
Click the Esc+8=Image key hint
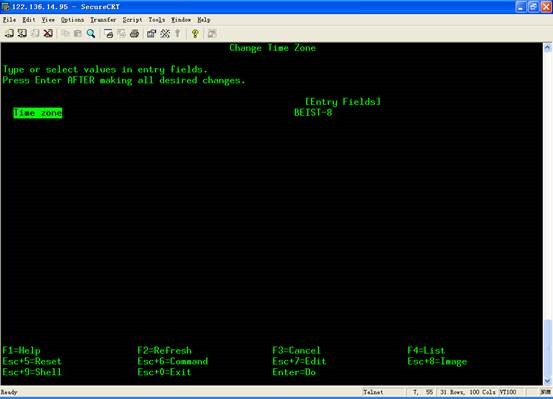[x=437, y=361]
